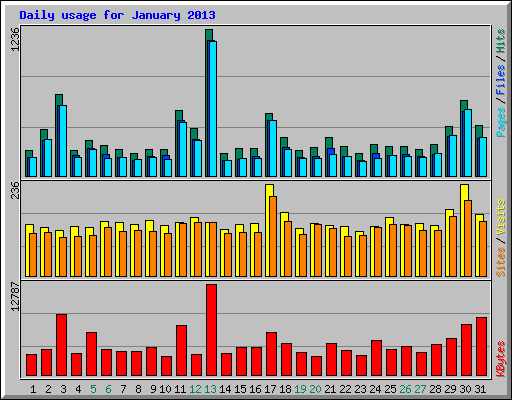Click the cyan Pages bar for day 17

[x=273, y=148]
